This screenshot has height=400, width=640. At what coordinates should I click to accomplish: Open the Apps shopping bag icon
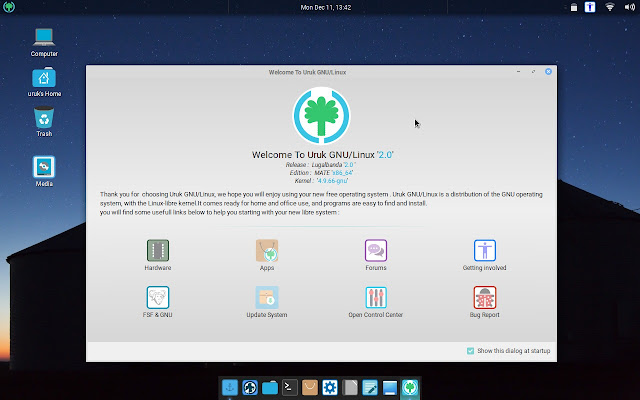pyautogui.click(x=267, y=250)
